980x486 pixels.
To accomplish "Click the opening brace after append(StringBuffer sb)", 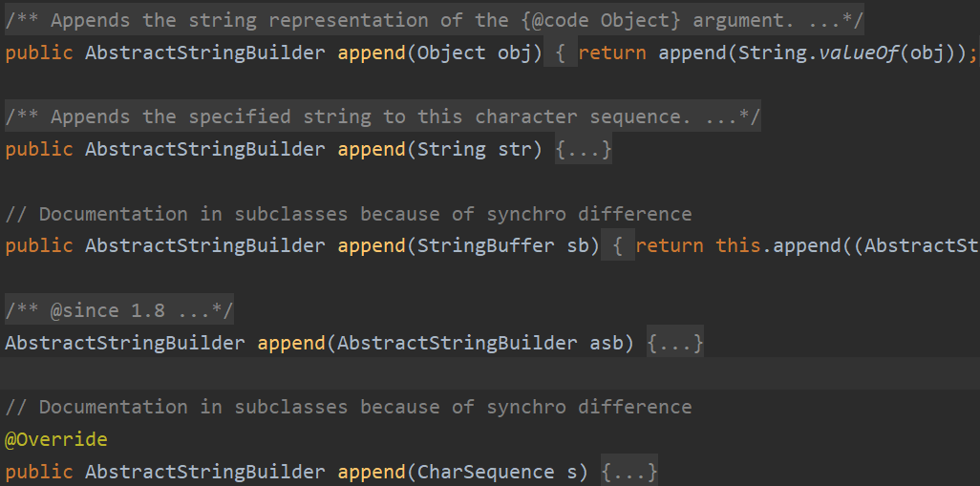I will tap(618, 246).
